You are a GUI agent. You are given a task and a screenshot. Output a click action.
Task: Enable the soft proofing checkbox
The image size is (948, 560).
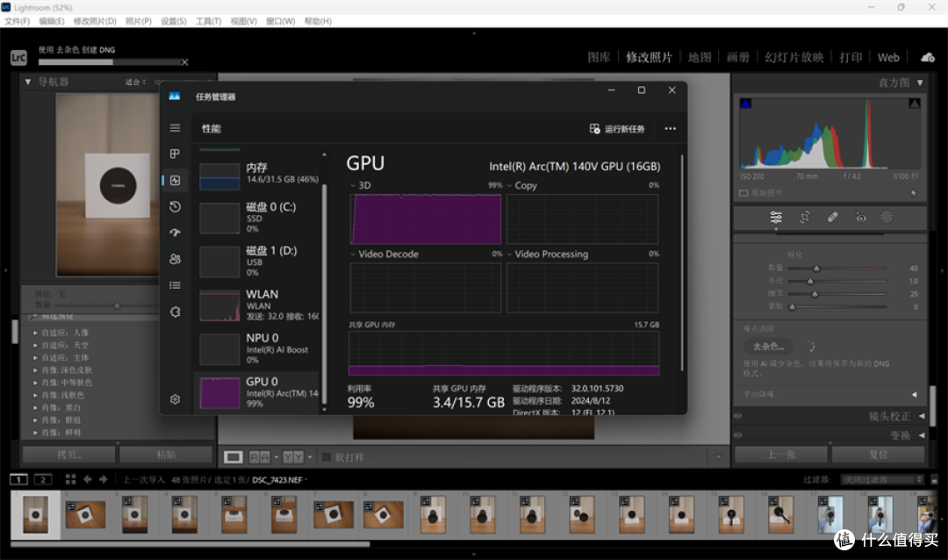click(x=327, y=457)
